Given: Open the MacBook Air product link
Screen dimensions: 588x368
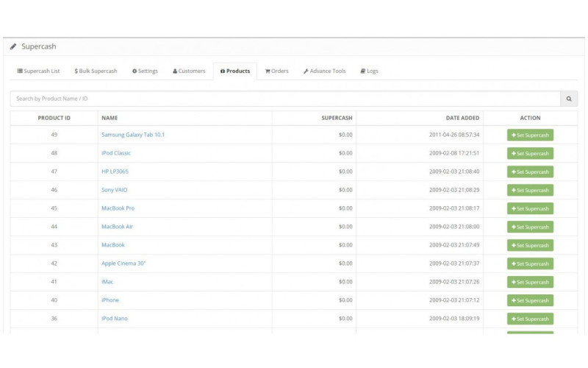Looking at the screenshot, I should [117, 227].
